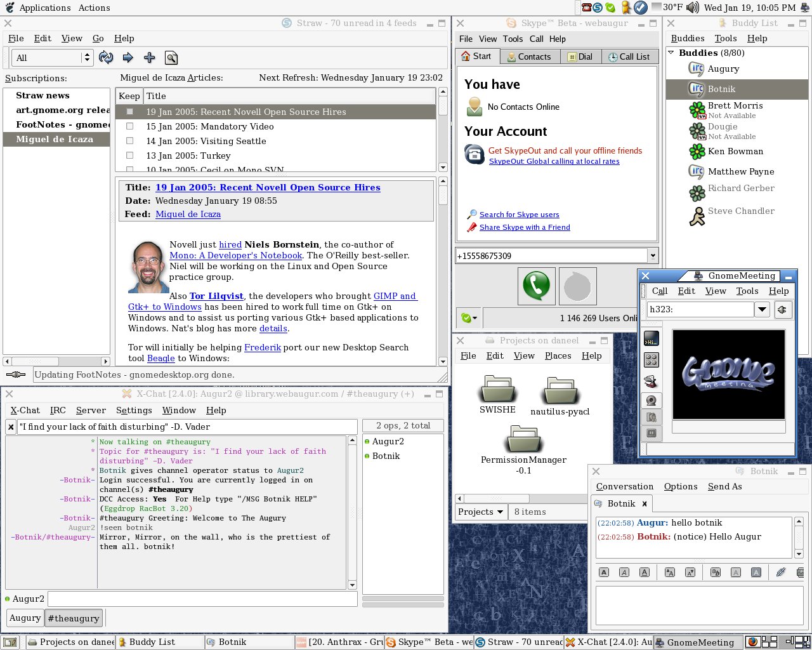Click the connect plug button in GnomeMeeting
This screenshot has width=812, height=650.
(782, 309)
